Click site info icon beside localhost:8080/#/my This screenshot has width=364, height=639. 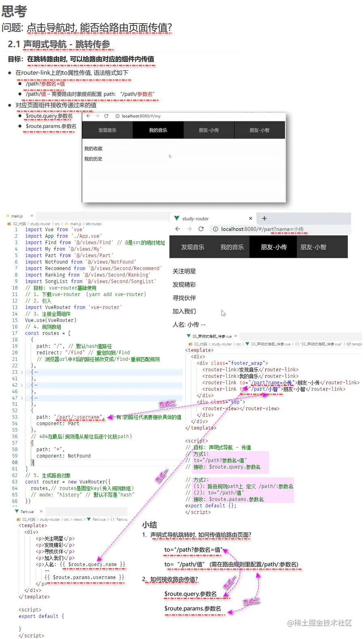coord(117,116)
